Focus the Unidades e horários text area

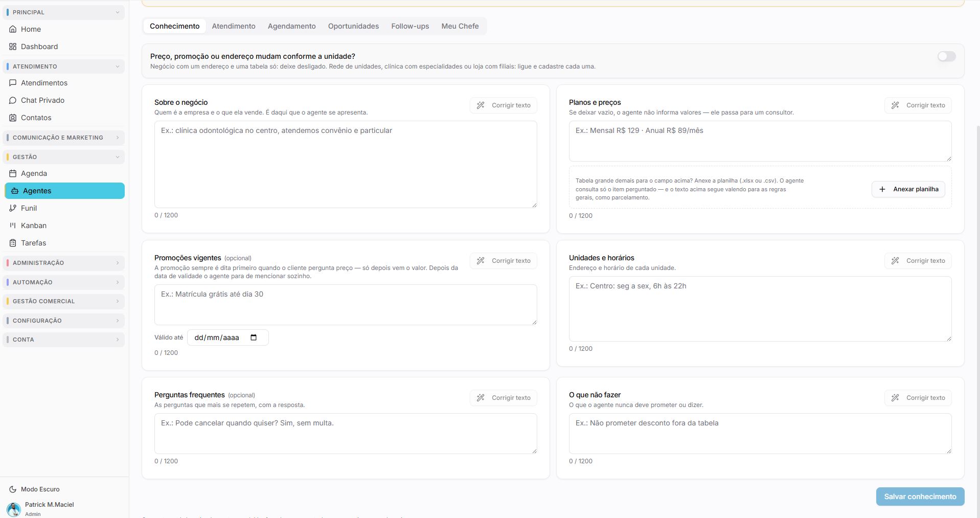(760, 309)
